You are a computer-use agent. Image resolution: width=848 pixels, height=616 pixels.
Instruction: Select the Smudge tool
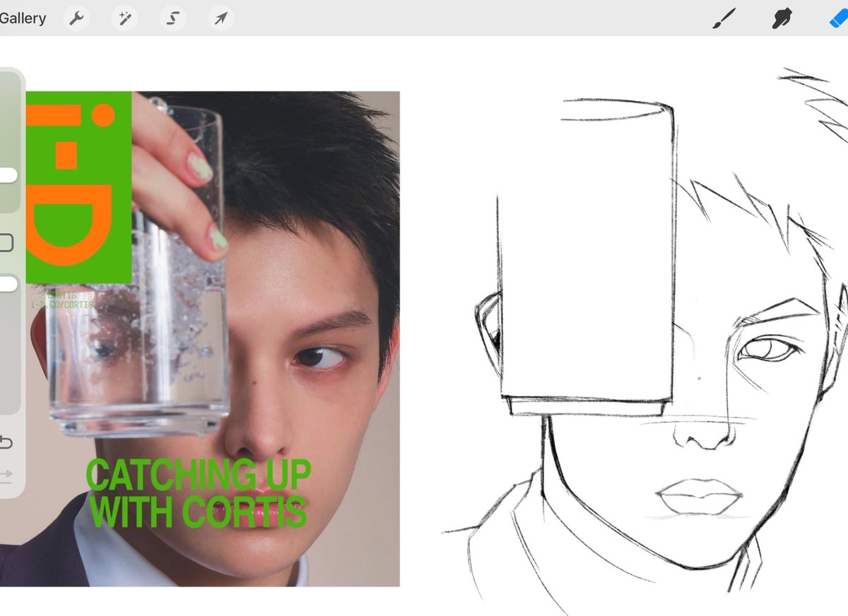point(782,18)
